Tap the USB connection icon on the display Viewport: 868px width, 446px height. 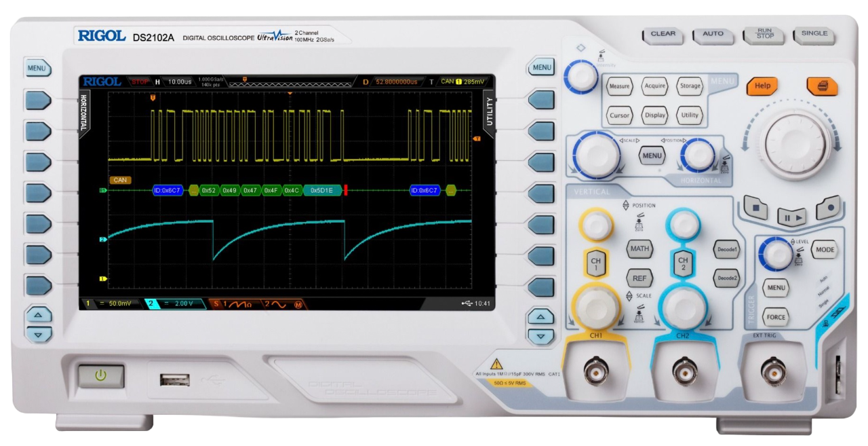pos(466,303)
